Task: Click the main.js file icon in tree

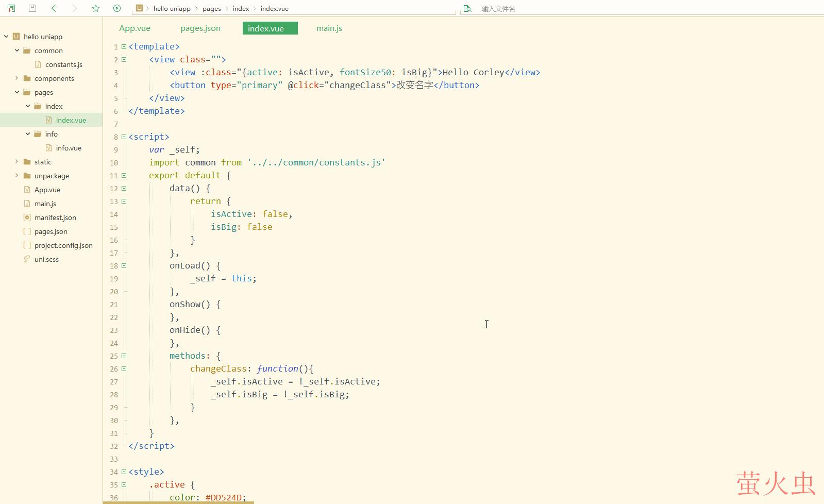Action: pos(27,204)
